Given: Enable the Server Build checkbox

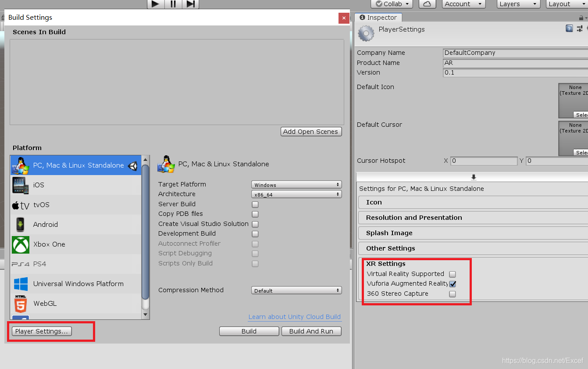Looking at the screenshot, I should point(255,204).
